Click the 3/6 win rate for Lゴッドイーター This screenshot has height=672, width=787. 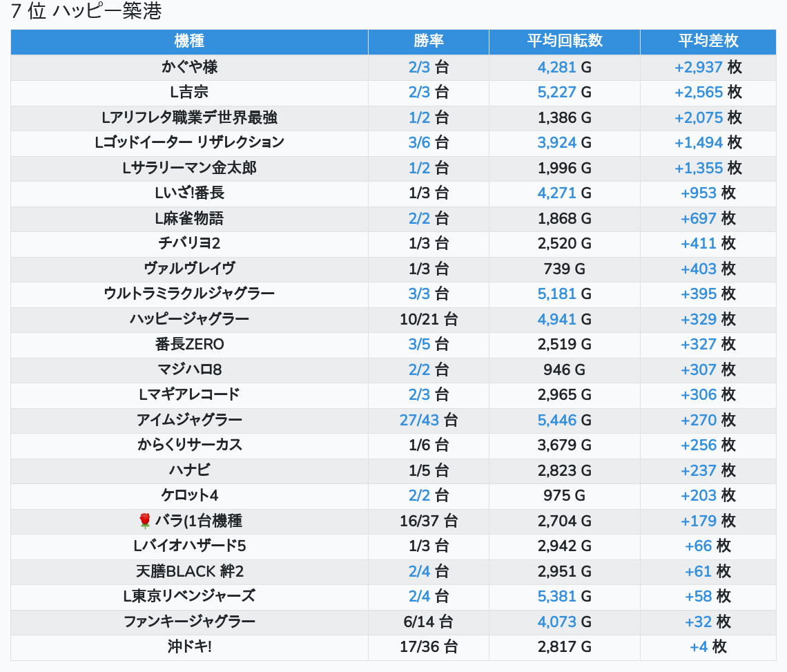tap(419, 142)
